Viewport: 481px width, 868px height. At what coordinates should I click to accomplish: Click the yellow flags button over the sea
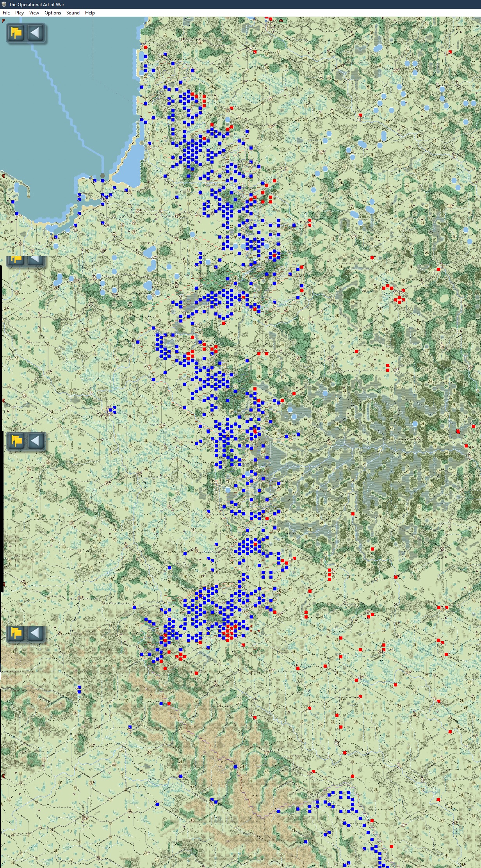(16, 33)
